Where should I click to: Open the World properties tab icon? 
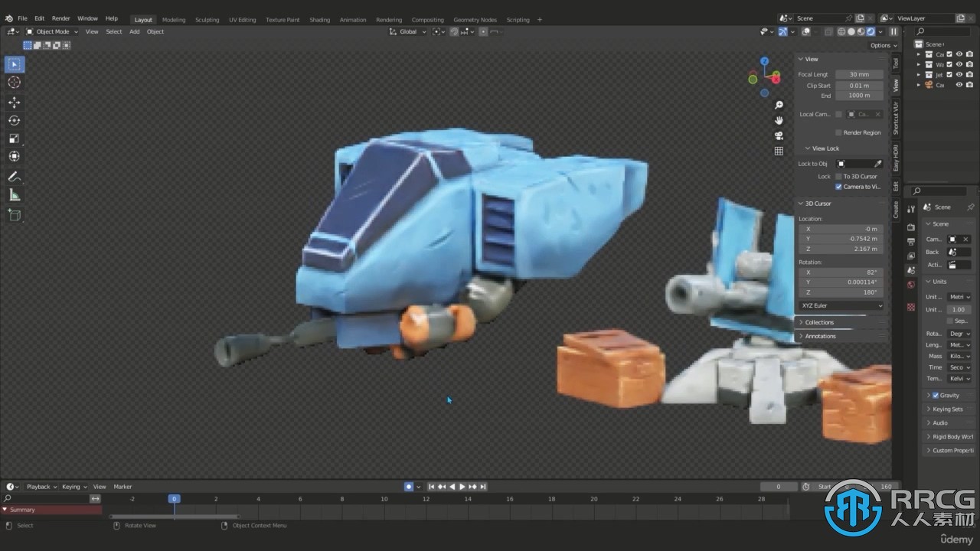(911, 285)
